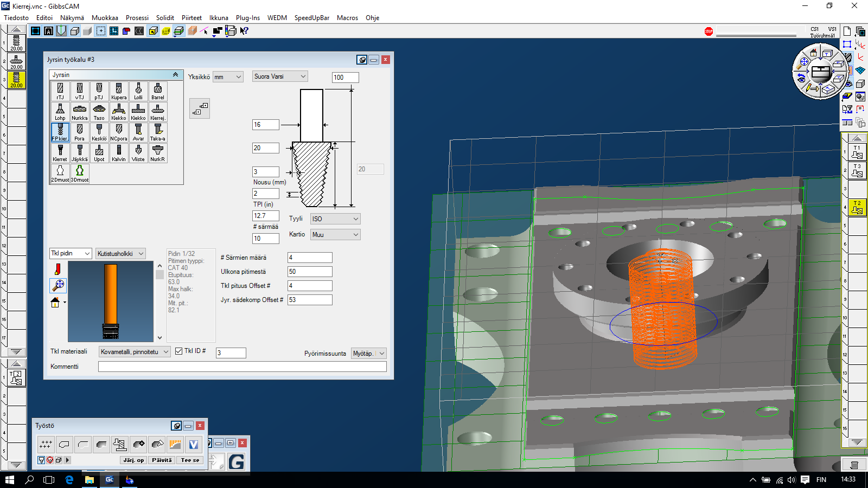Choose the Pora drill tool type
Image resolution: width=868 pixels, height=488 pixels.
(x=80, y=132)
